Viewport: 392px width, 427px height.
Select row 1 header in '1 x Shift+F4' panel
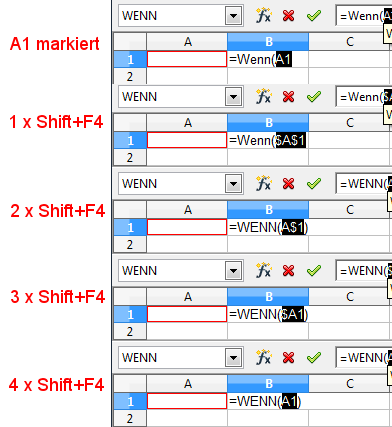coord(130,140)
